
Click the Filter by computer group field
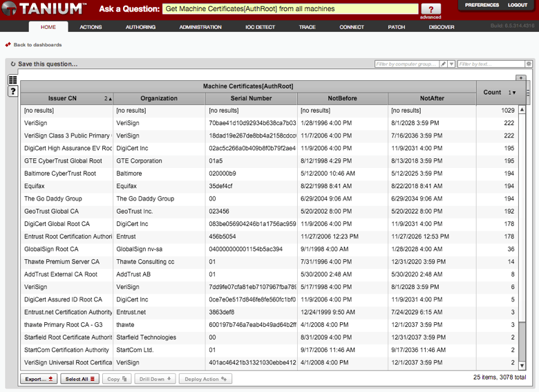point(407,64)
